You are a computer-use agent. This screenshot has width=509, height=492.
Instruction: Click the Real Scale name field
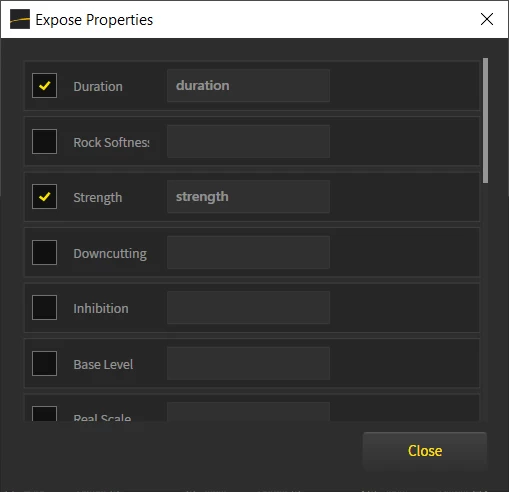click(x=248, y=412)
